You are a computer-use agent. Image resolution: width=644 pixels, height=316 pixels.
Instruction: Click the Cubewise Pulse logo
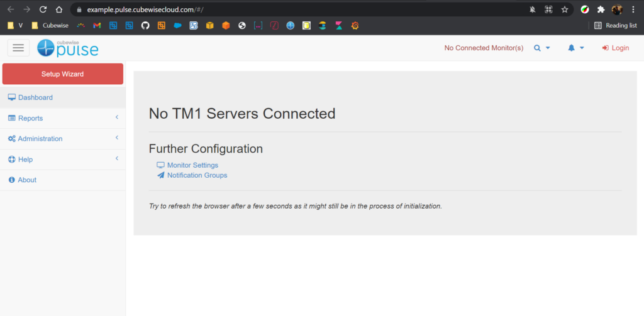pyautogui.click(x=68, y=48)
